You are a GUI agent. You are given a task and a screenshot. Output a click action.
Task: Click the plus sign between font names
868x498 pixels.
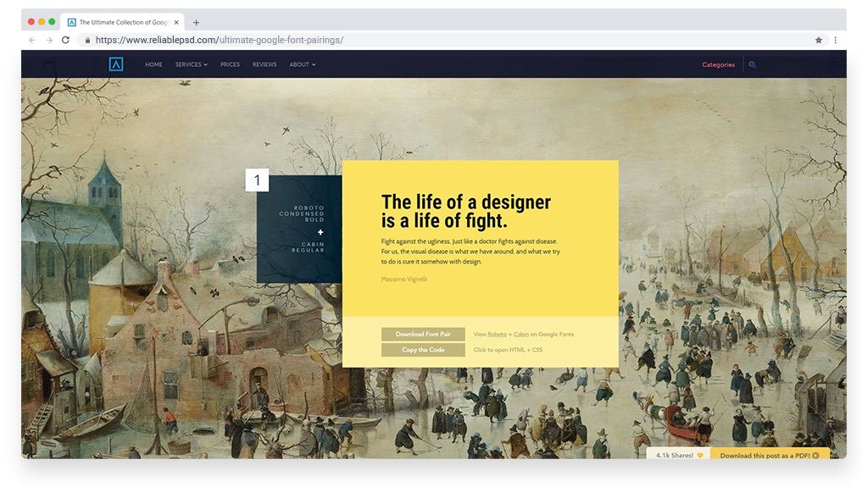[x=320, y=232]
